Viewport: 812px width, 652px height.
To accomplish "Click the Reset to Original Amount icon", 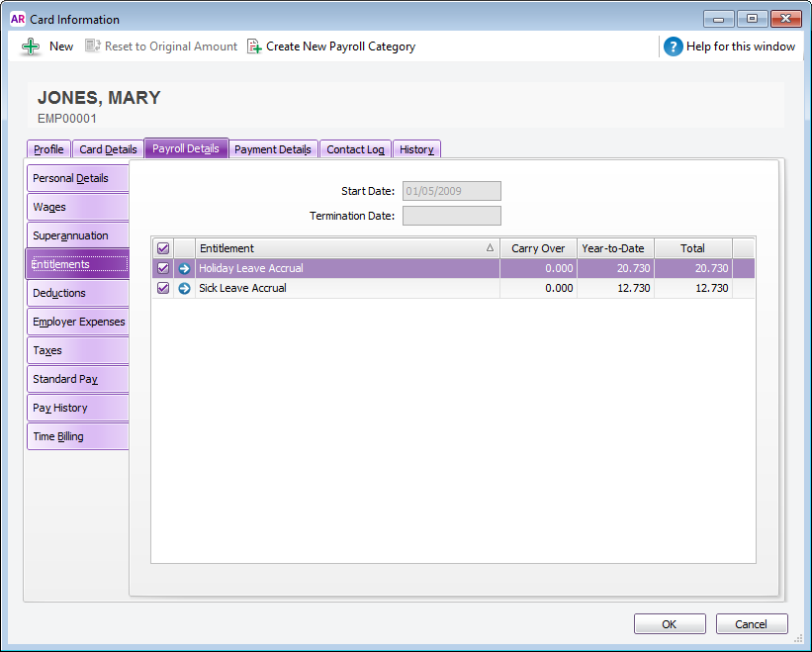I will pos(93,47).
